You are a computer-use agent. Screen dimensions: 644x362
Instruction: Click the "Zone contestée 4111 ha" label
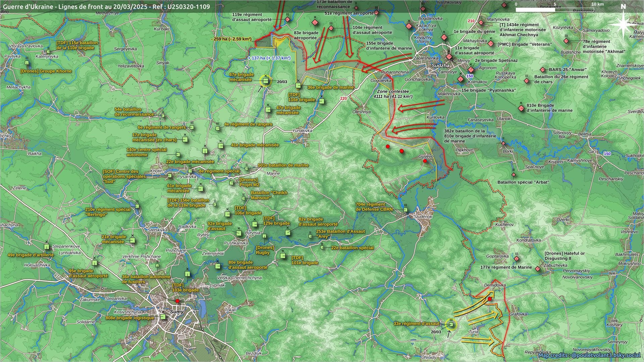[393, 94]
